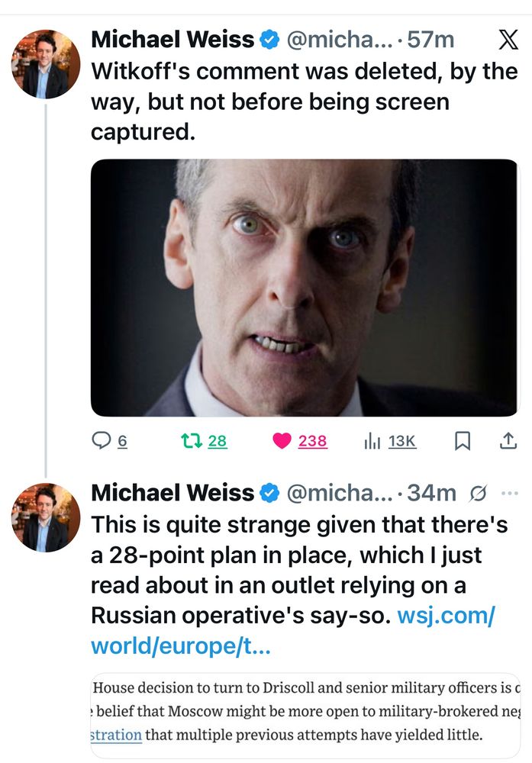532x763 pixels.
Task: Toggle the bookmark on the first post
Action: pos(463,440)
